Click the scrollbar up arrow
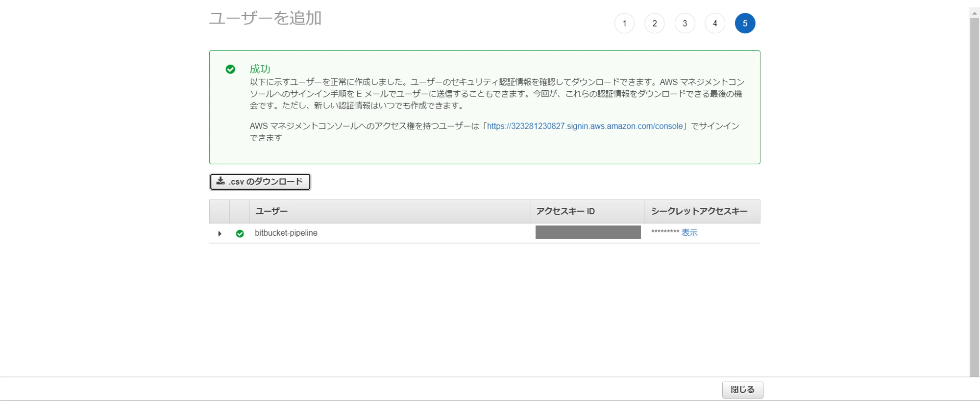This screenshot has height=401, width=980. coord(975,13)
